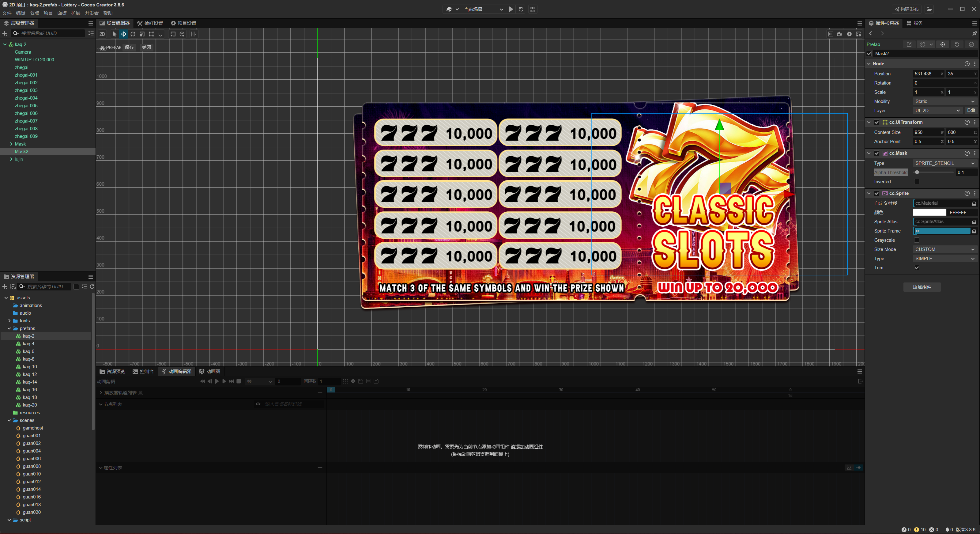This screenshot has width=980, height=534.
Task: Click the 保存 prefab save button
Action: (129, 47)
